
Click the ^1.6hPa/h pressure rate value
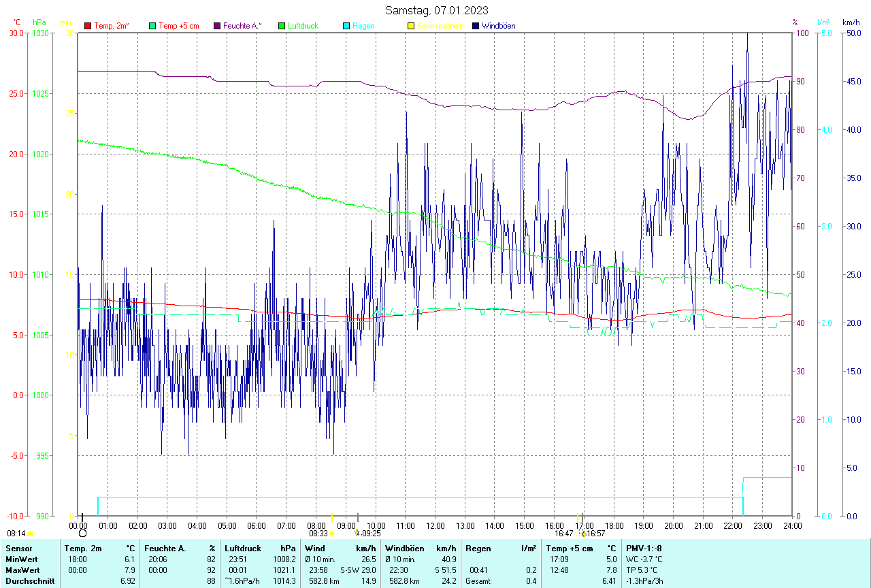click(243, 581)
